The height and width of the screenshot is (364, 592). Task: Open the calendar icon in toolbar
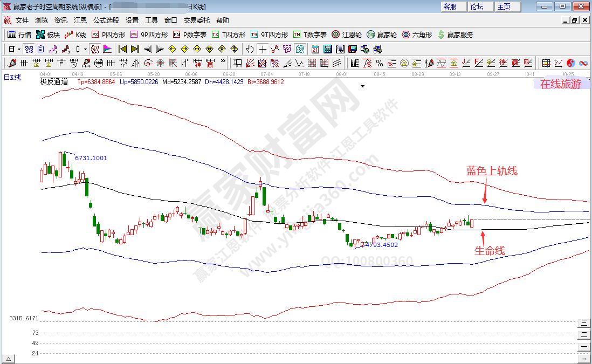coord(315,49)
